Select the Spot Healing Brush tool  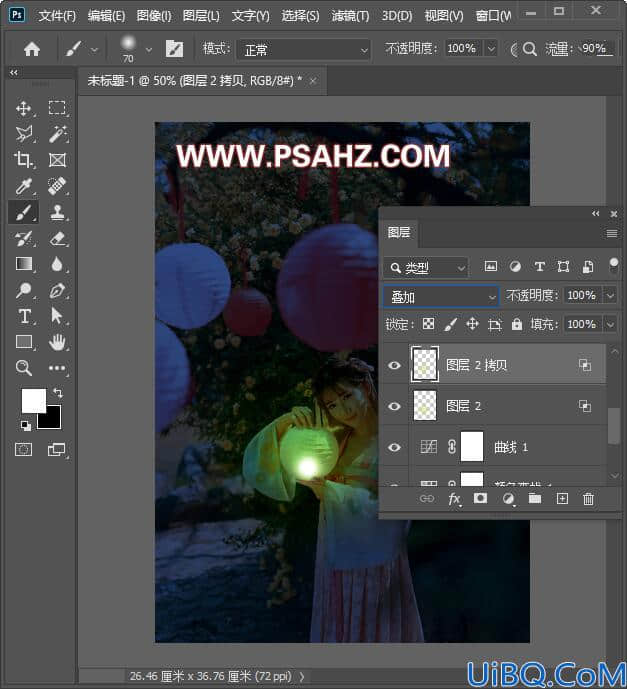tap(57, 186)
